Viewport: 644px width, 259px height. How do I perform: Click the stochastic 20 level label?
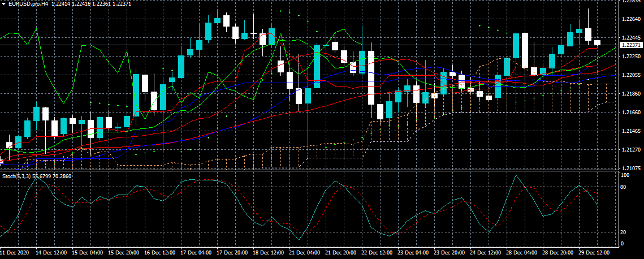(624, 232)
